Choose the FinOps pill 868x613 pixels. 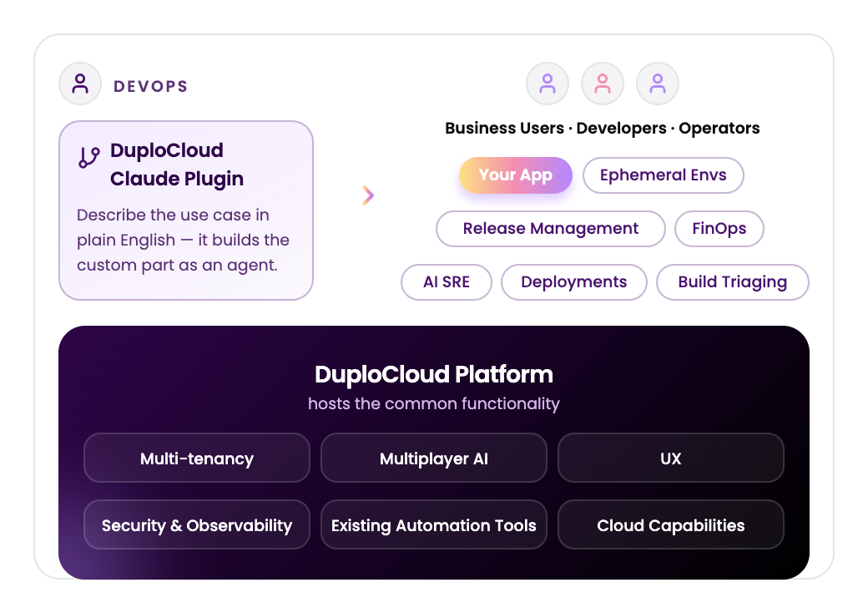719,229
